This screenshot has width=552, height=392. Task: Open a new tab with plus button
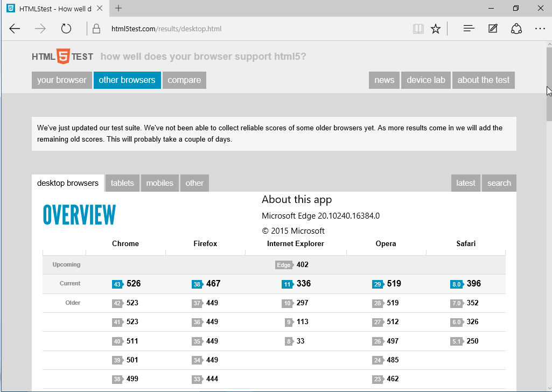118,8
